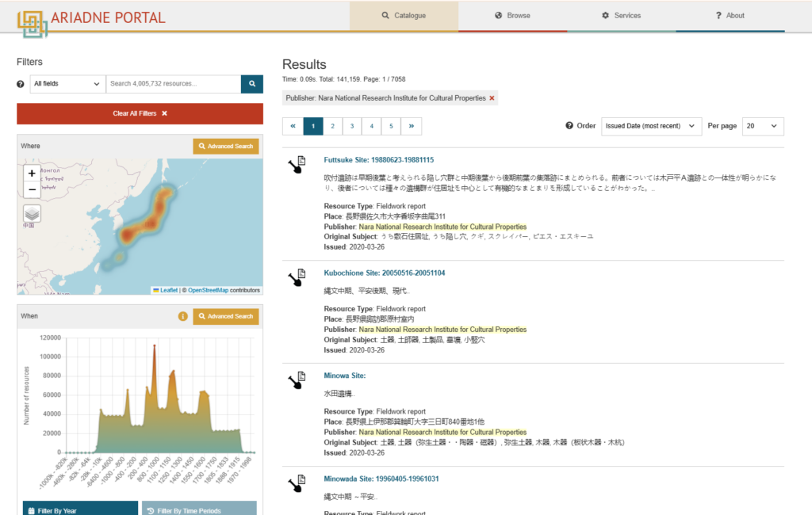812x515 pixels.
Task: Click the Ariadne Portal logo
Action: pos(91,22)
